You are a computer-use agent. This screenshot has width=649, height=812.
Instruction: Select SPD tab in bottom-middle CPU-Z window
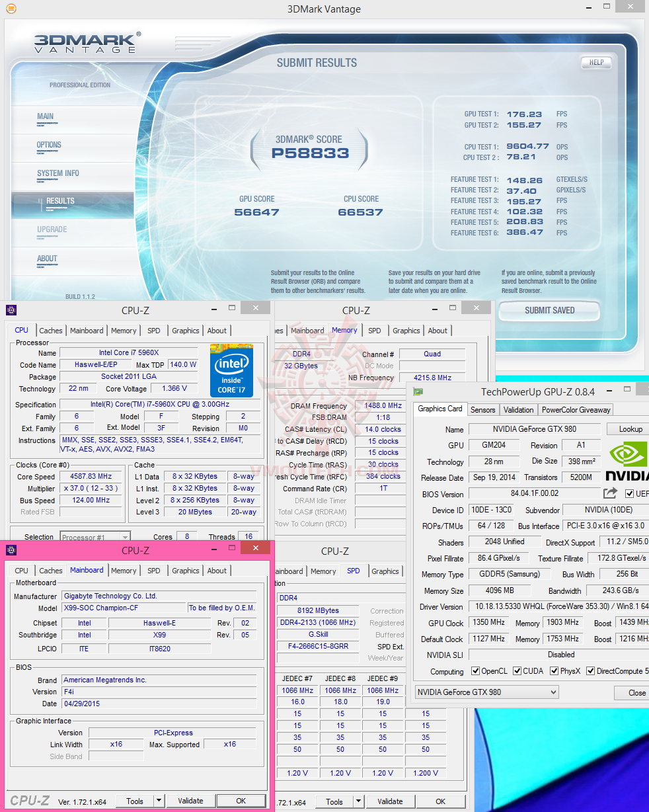354,571
